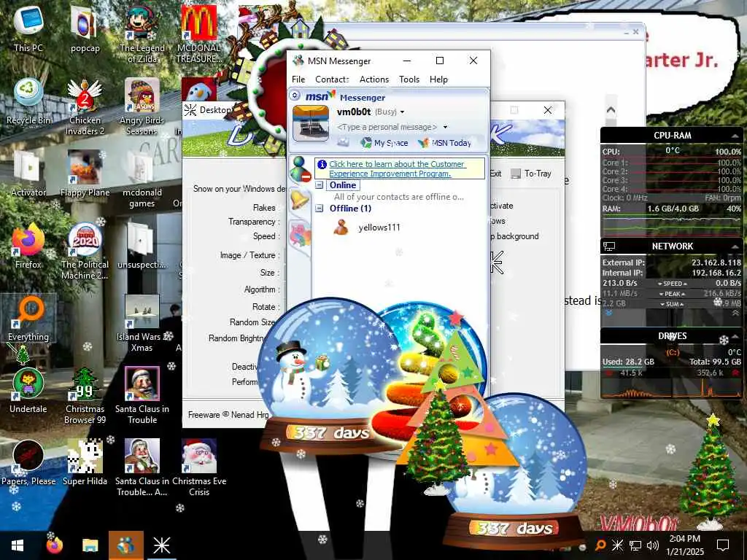747x560 pixels.
Task: Open the Help menu in MSN Messenger
Action: pos(438,79)
